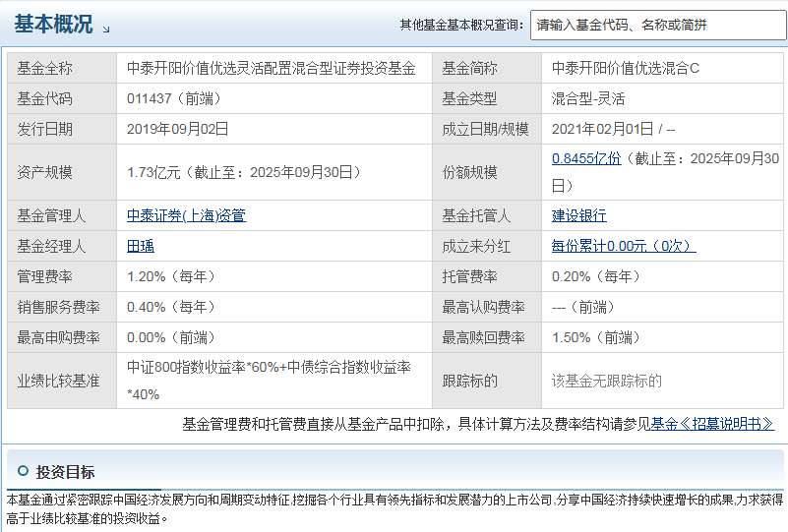This screenshot has width=788, height=532.
Task: Click the 托管费率 column label
Action: pyautogui.click(x=470, y=276)
